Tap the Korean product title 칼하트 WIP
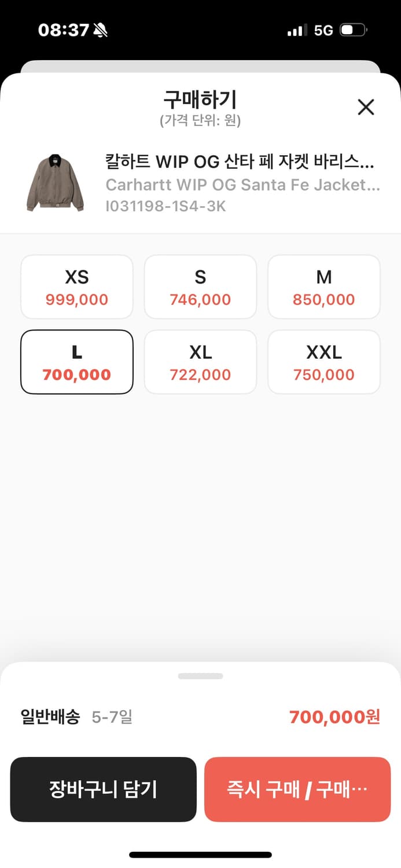 click(x=240, y=161)
